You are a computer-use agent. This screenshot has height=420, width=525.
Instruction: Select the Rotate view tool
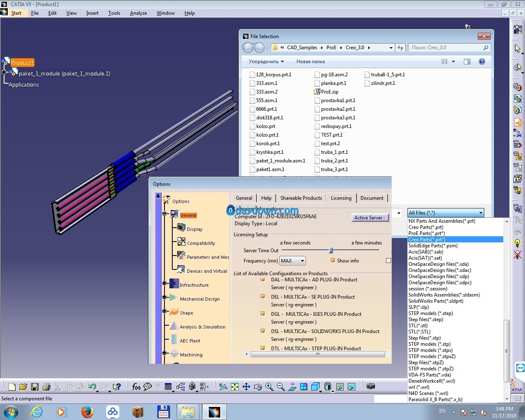[258, 387]
